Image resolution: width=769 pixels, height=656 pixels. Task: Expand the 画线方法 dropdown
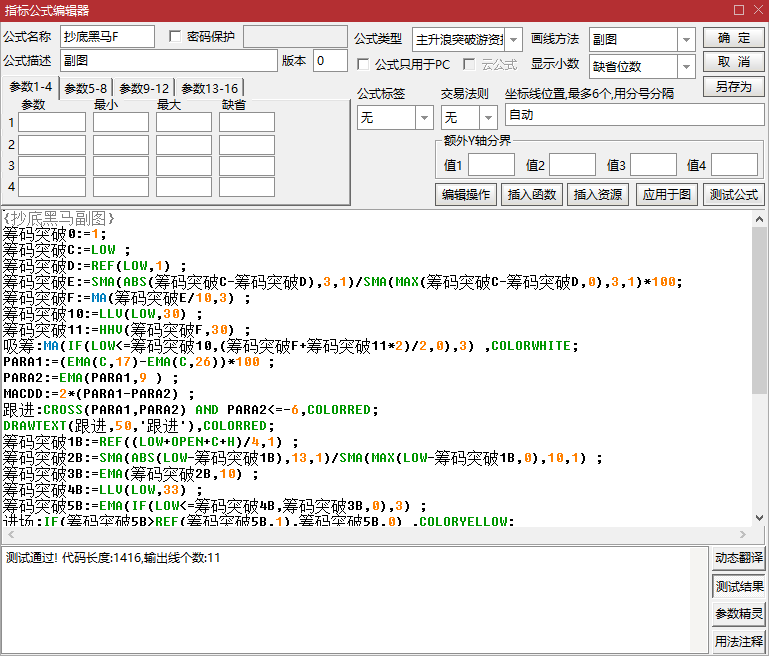686,39
